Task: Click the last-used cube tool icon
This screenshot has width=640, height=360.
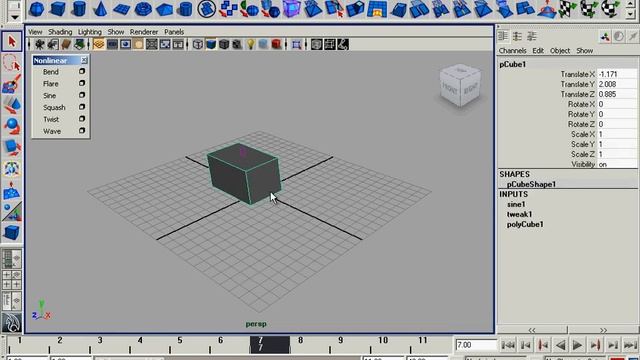Action: coord(12,233)
